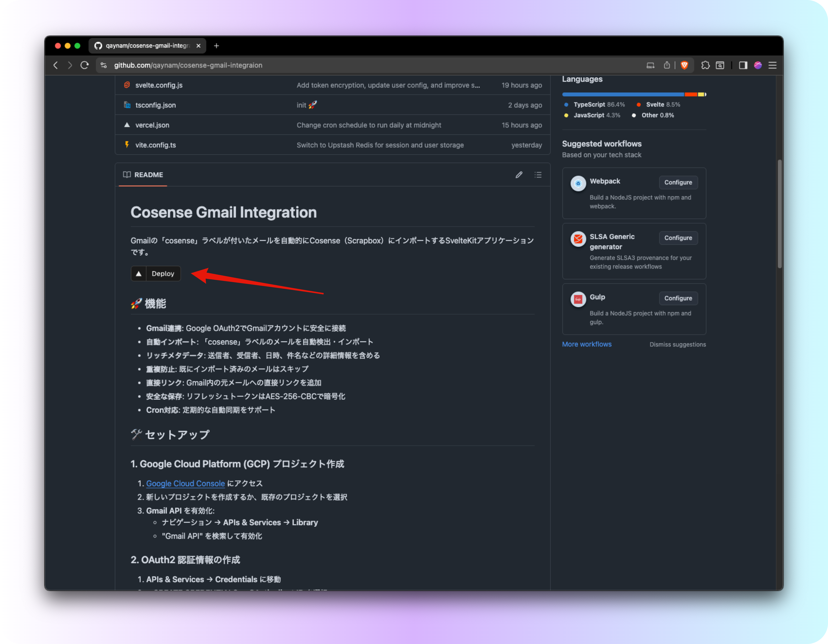Click the '19 hours ago' timestamp

click(x=522, y=85)
